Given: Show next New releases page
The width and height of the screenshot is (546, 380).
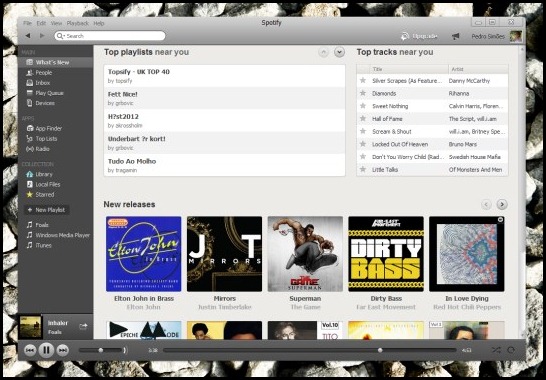Looking at the screenshot, I should [x=502, y=204].
